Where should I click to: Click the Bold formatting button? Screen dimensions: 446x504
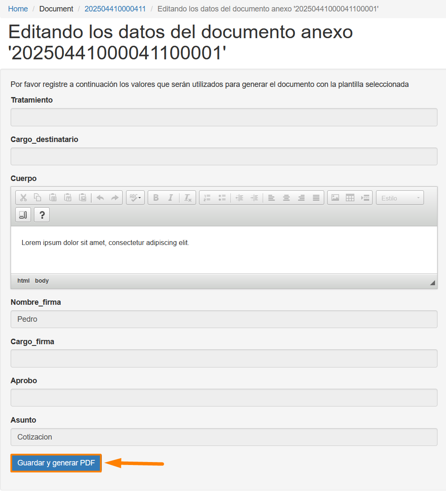click(x=156, y=198)
